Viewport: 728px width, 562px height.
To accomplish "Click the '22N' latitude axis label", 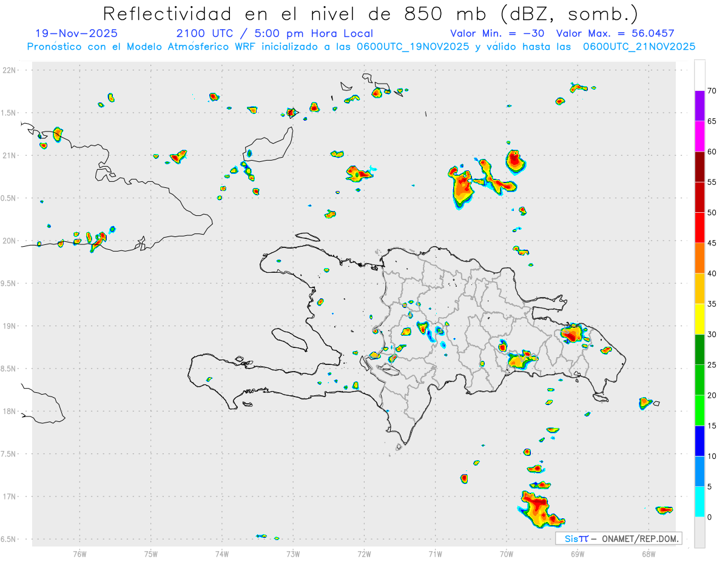I will pyautogui.click(x=10, y=70).
